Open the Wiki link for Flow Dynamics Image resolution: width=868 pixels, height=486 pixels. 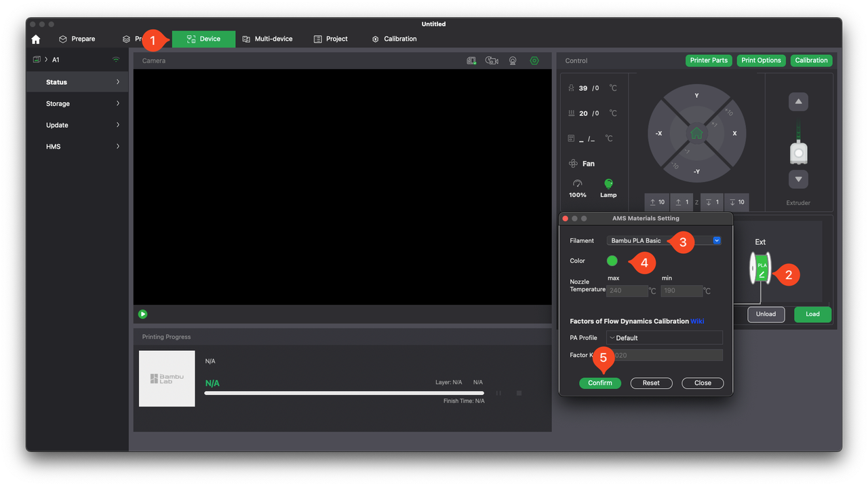(x=697, y=321)
